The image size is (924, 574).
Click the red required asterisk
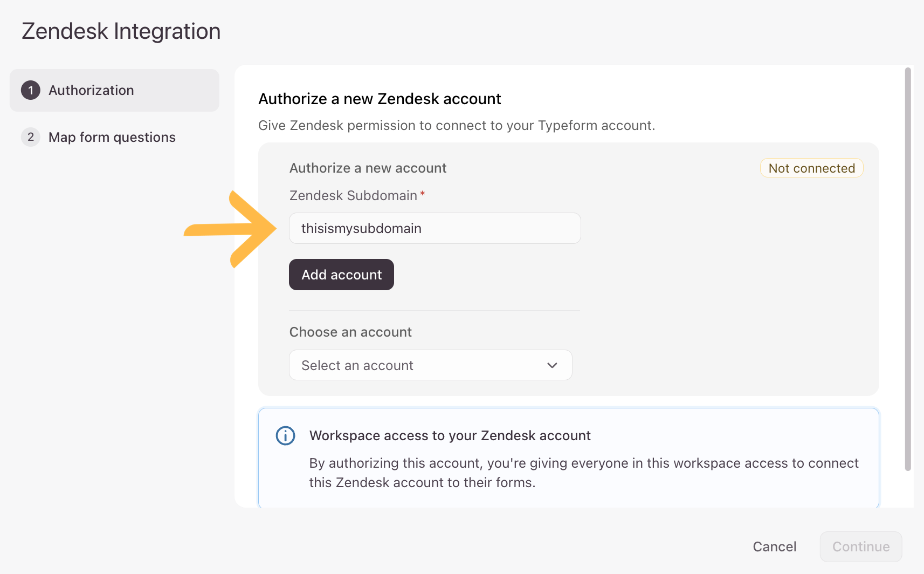423,194
